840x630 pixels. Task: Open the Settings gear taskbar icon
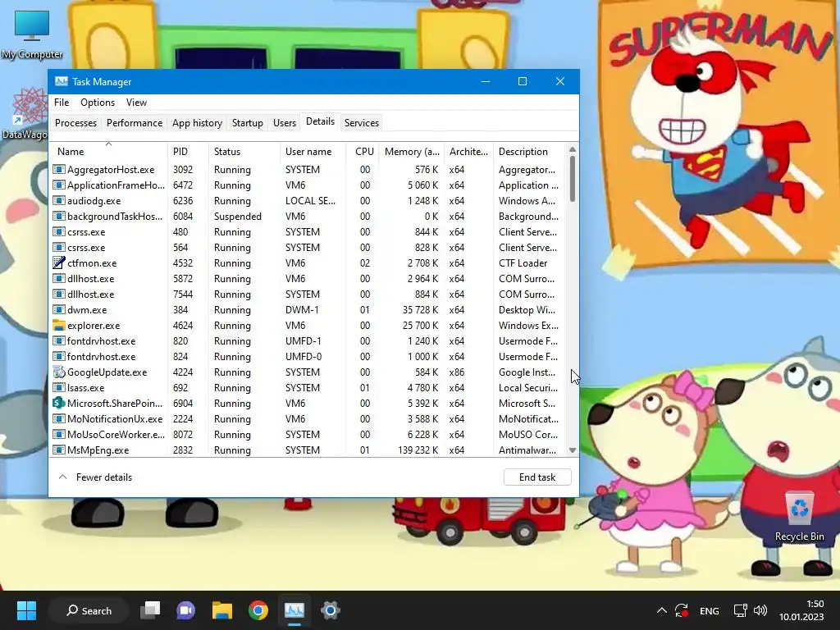[x=330, y=610]
